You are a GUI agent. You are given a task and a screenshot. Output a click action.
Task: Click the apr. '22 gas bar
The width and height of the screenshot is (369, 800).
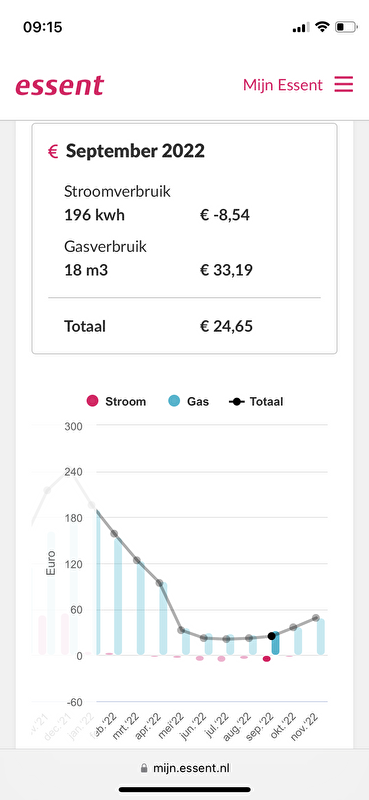coord(163,618)
